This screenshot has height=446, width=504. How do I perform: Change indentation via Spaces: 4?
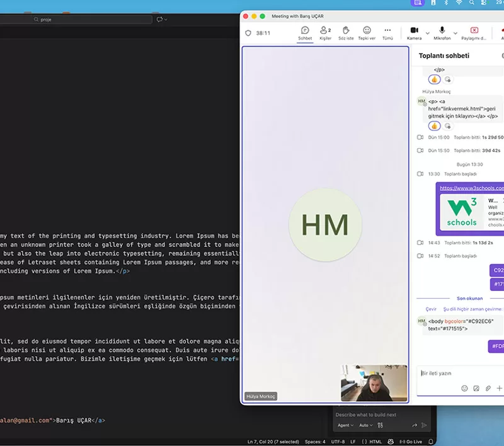click(x=315, y=442)
